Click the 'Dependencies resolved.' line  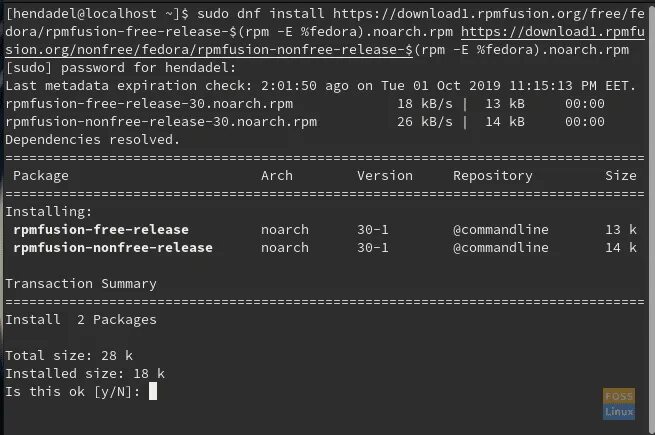tap(92, 140)
